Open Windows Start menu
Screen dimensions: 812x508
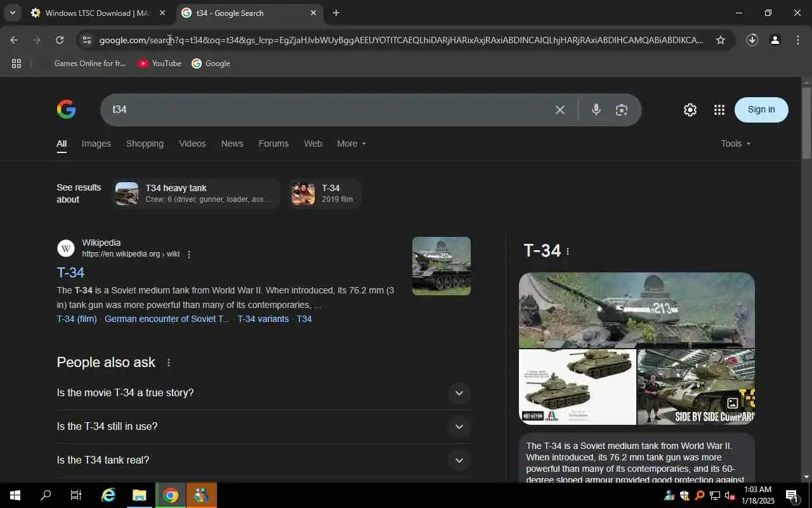pos(15,495)
